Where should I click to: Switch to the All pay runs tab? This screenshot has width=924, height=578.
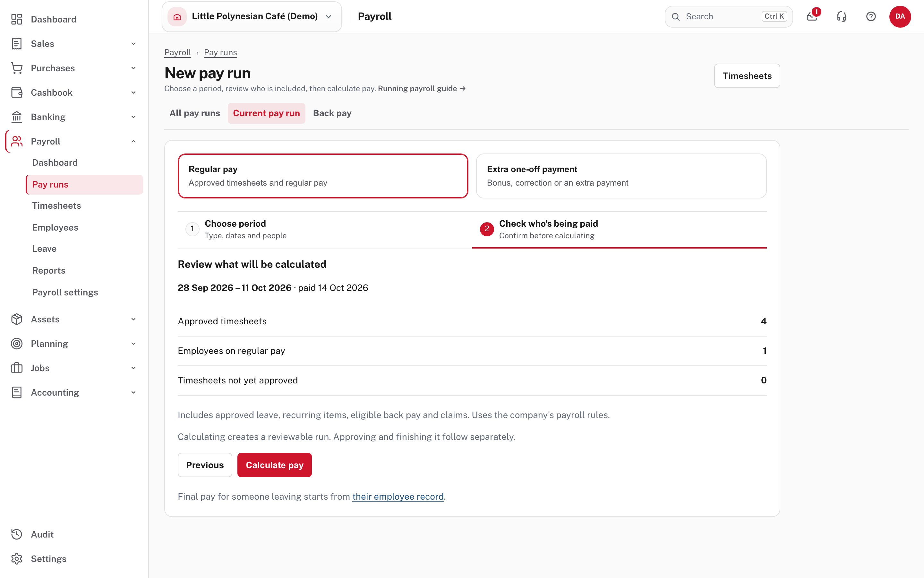click(x=195, y=113)
